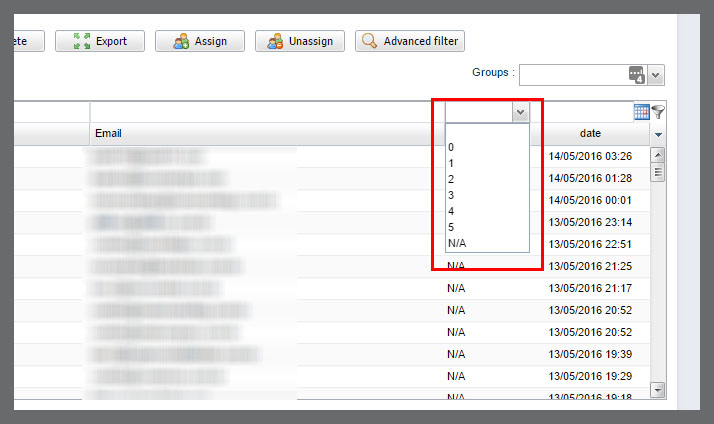Click the Assign users icon
Image resolution: width=714 pixels, height=424 pixels.
(181, 41)
